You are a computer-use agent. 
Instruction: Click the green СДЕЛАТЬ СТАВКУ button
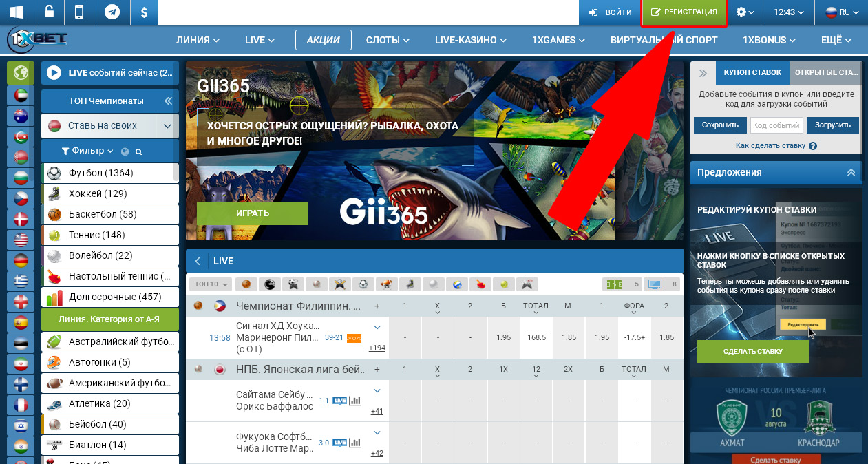753,351
